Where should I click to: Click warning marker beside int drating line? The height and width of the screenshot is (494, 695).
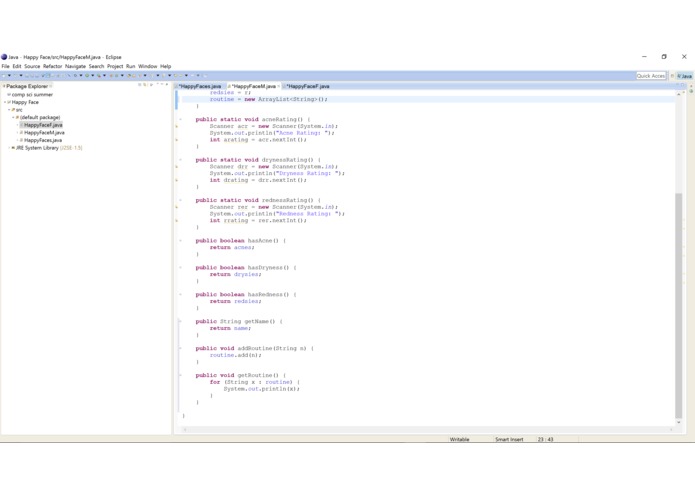[177, 180]
